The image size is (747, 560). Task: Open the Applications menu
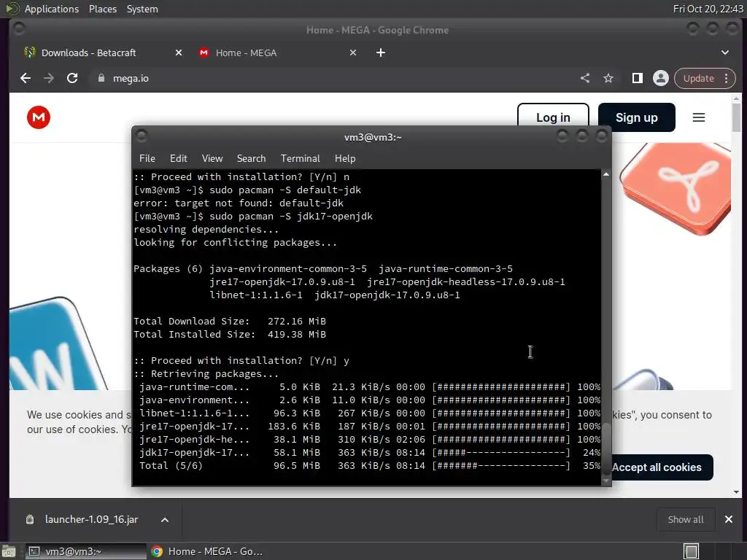pyautogui.click(x=52, y=9)
